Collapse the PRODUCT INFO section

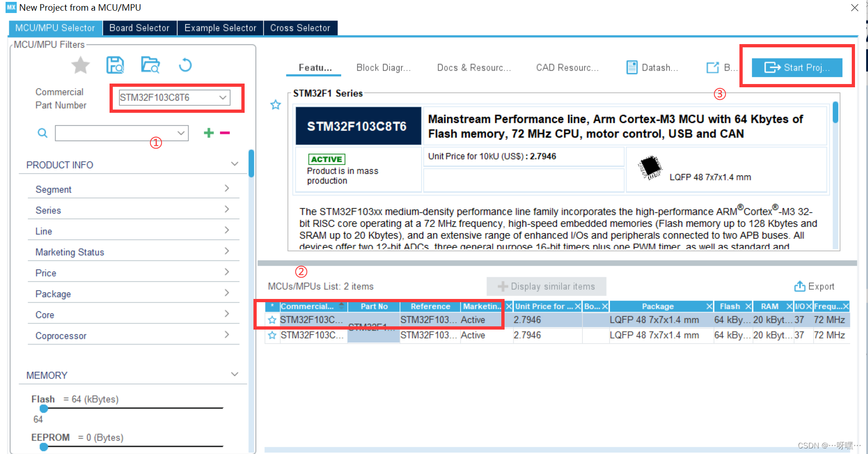pyautogui.click(x=234, y=164)
